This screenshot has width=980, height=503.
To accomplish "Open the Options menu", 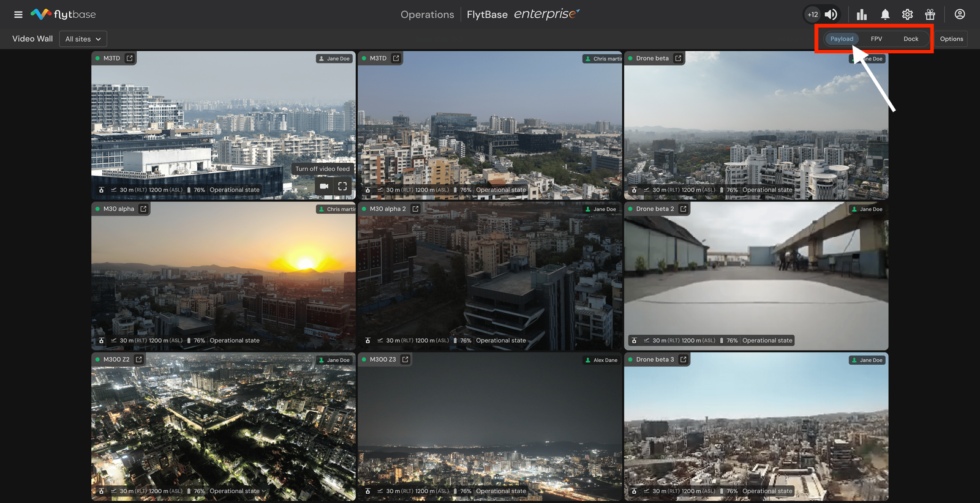I will pyautogui.click(x=951, y=39).
